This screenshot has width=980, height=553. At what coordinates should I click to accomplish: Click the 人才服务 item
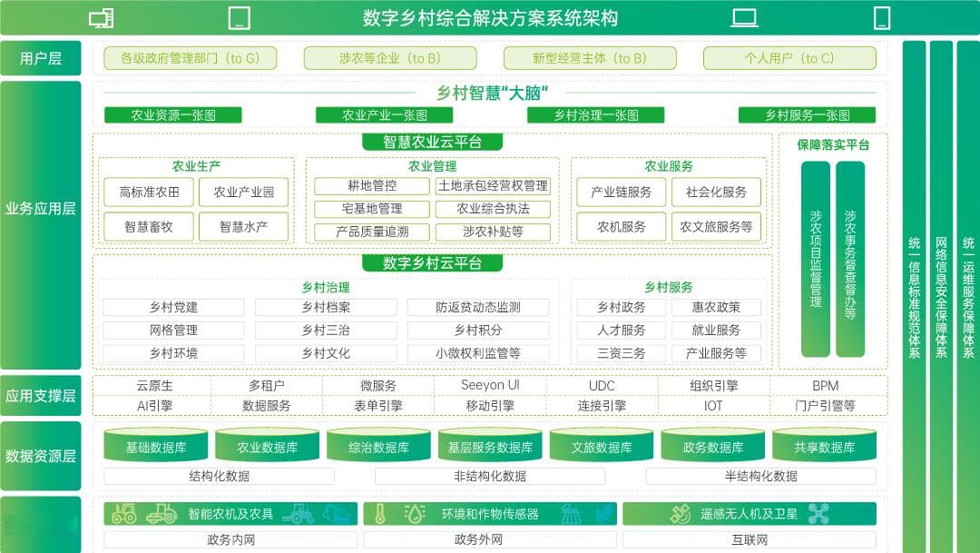click(622, 331)
